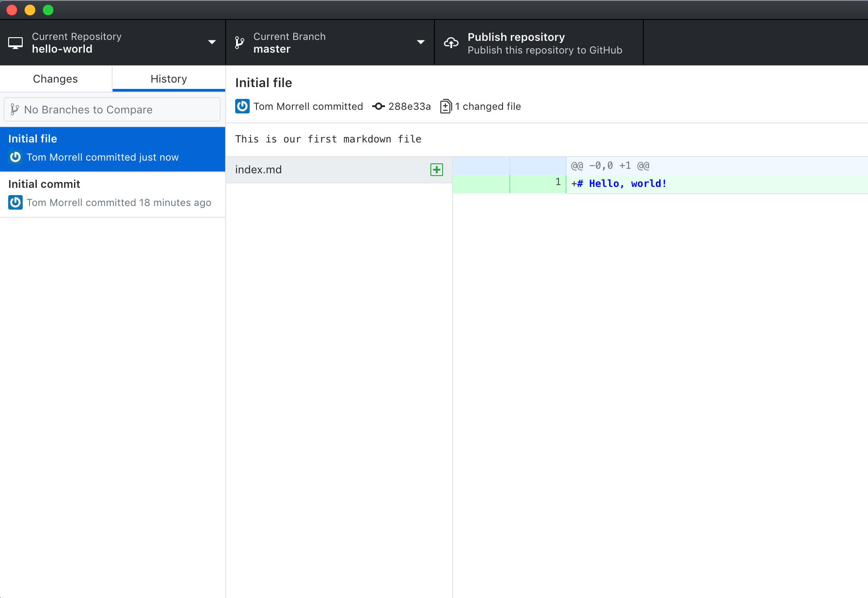Click the changed file document icon
The width and height of the screenshot is (868, 598).
coord(446,106)
